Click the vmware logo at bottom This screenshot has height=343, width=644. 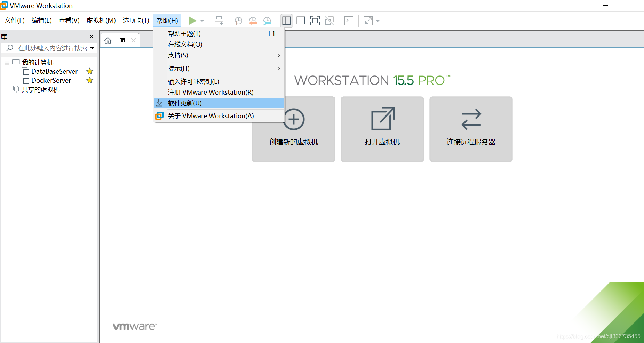point(135,326)
